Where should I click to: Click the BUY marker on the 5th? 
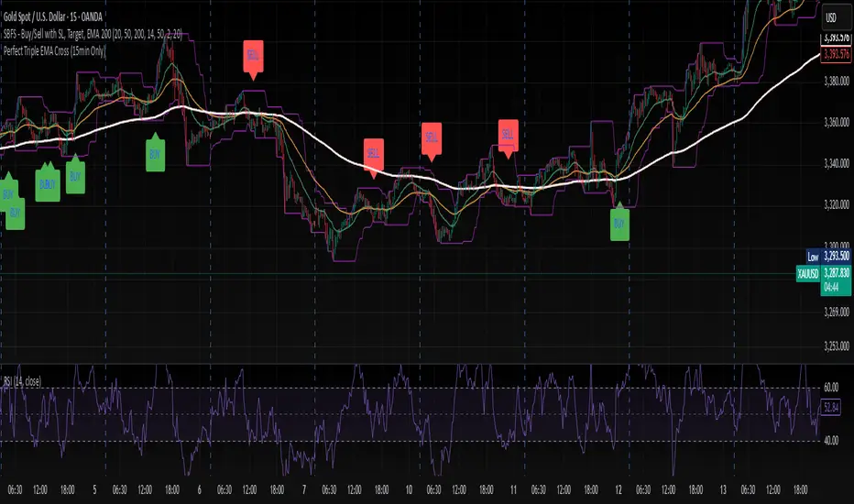(155, 154)
